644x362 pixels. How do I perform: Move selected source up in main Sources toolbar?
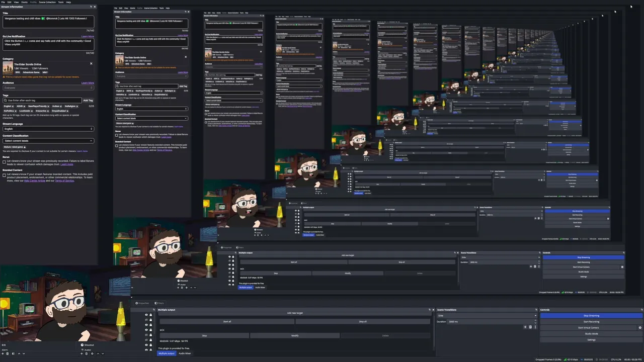click(x=98, y=353)
